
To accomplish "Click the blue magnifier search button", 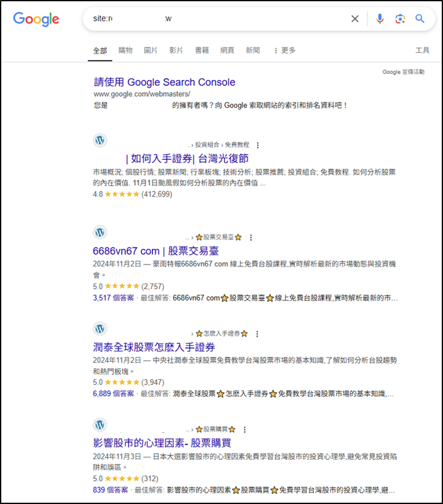I will [420, 19].
